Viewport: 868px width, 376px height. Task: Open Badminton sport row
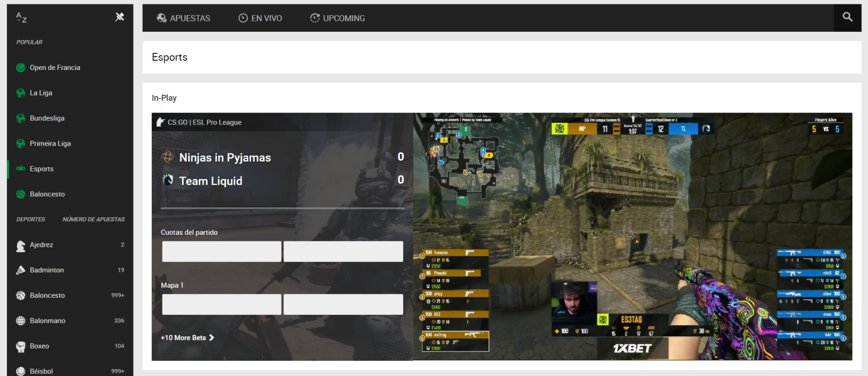(70, 270)
